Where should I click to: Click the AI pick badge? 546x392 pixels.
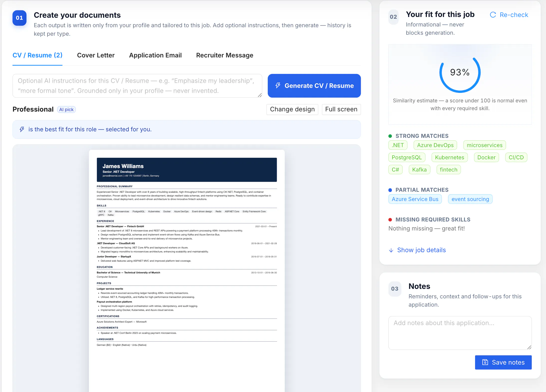(x=66, y=110)
